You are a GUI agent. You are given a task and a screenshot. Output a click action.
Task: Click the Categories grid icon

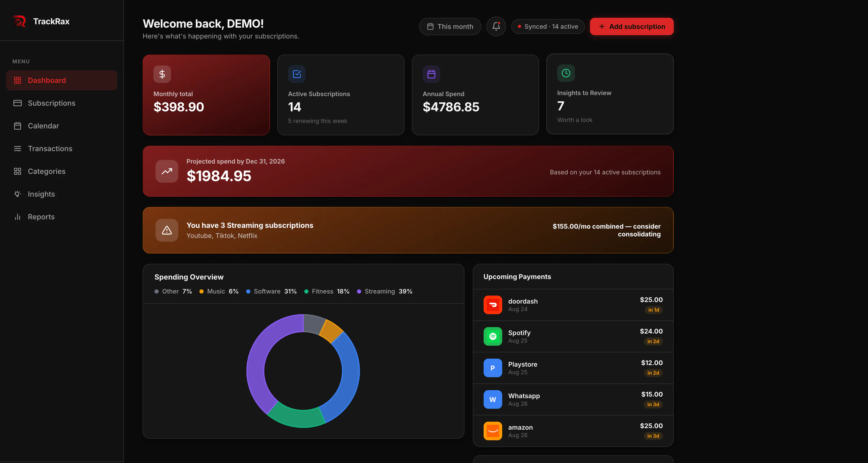click(x=18, y=171)
